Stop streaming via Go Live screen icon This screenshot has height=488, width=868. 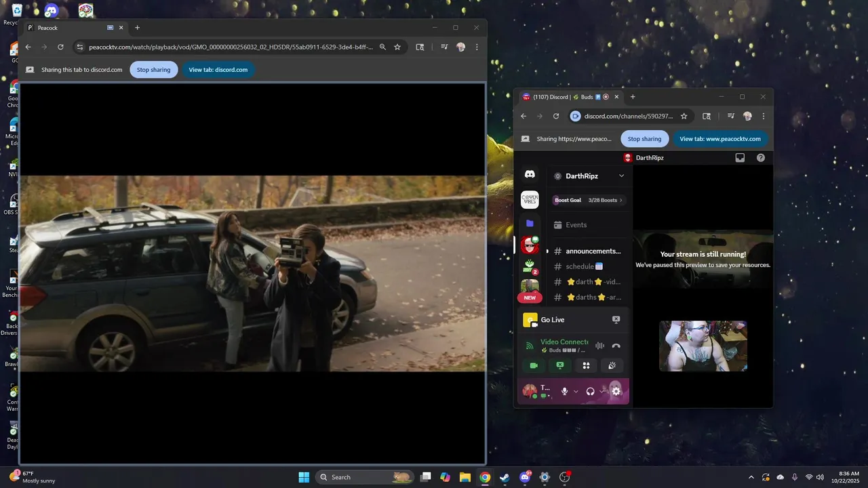(x=616, y=319)
